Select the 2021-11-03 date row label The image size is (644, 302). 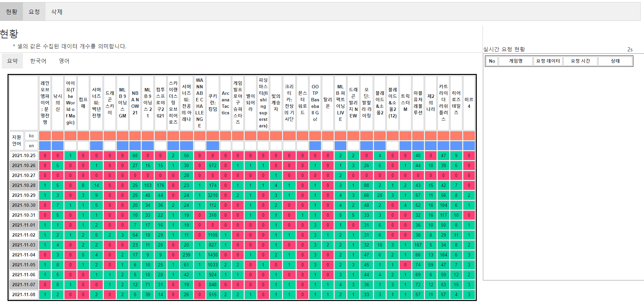point(24,245)
